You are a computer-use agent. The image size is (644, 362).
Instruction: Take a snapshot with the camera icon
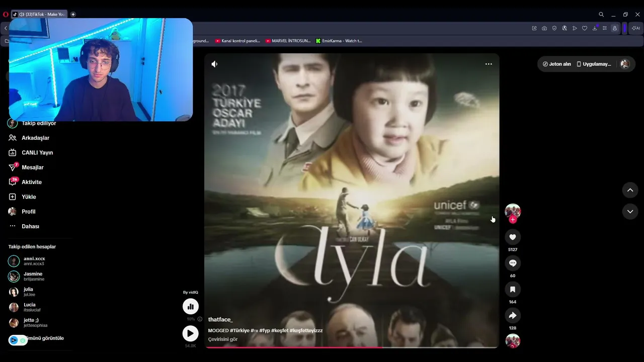point(544,28)
